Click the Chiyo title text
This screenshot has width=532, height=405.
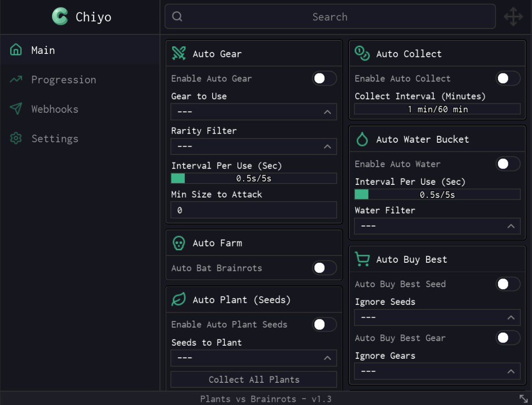pyautogui.click(x=93, y=17)
